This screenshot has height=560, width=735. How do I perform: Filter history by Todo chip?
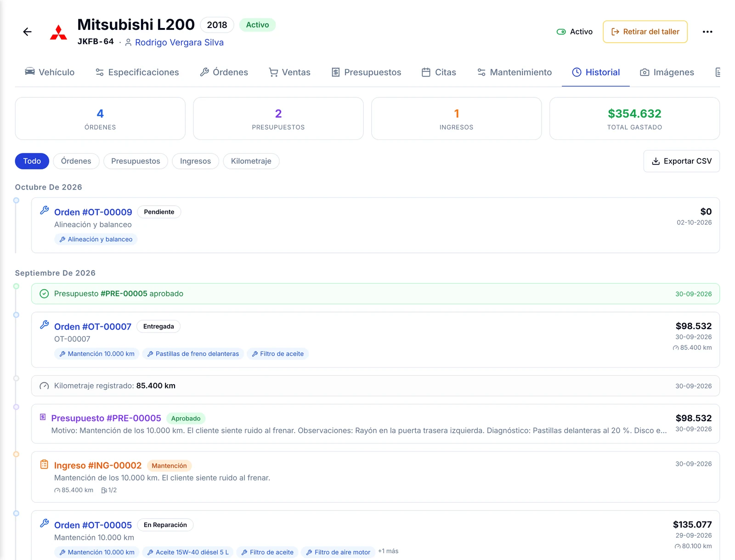pyautogui.click(x=32, y=161)
